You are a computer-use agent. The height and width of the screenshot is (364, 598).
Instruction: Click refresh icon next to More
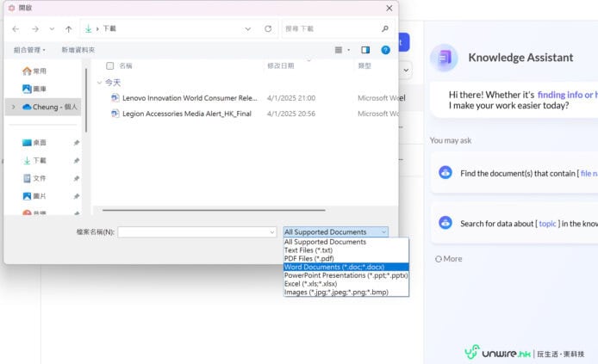pos(439,259)
